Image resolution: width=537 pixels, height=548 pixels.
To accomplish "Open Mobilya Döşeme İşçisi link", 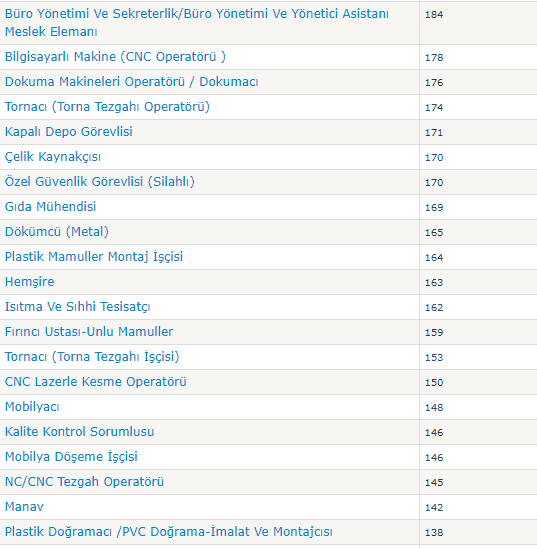I will (71, 457).
